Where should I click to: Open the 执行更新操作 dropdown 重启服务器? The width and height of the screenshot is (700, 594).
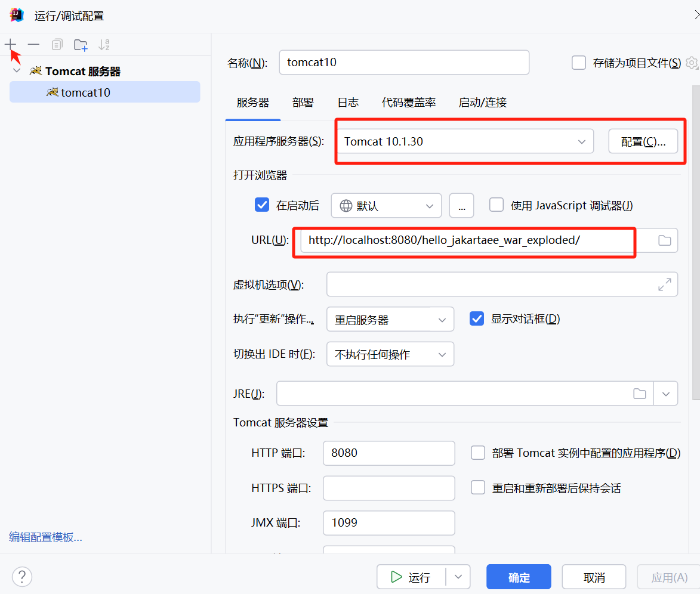point(390,319)
